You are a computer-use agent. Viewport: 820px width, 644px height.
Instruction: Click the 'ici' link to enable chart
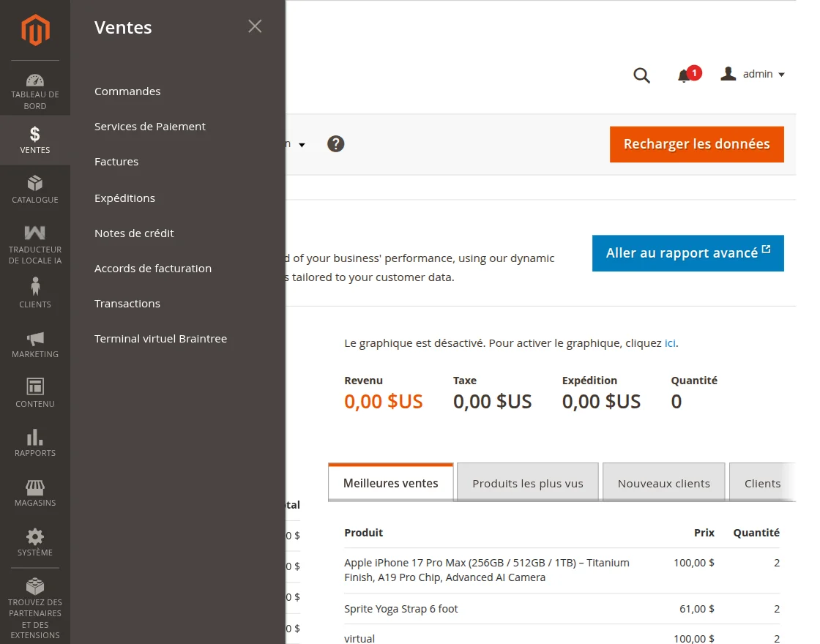pos(670,342)
